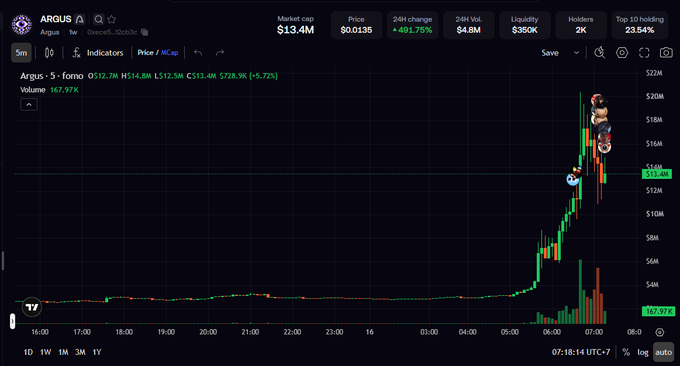
Task: Click the icon right of ARGUS name
Action: point(79,19)
